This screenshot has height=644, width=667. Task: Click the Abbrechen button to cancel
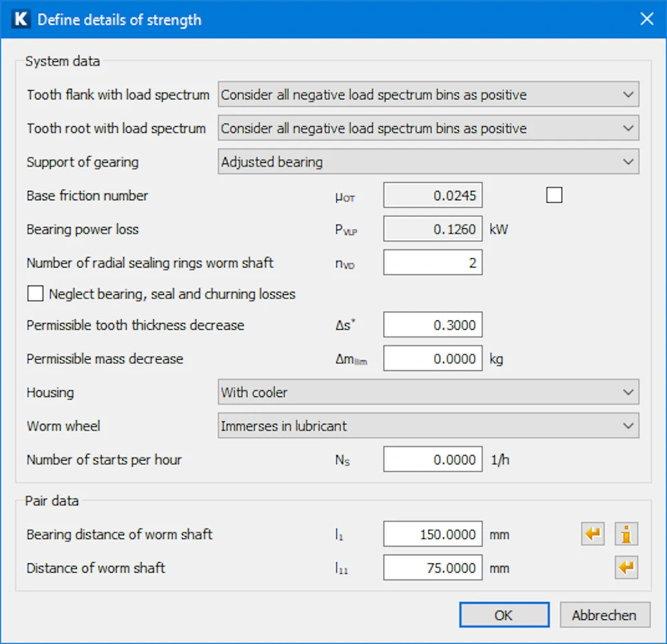point(604,615)
